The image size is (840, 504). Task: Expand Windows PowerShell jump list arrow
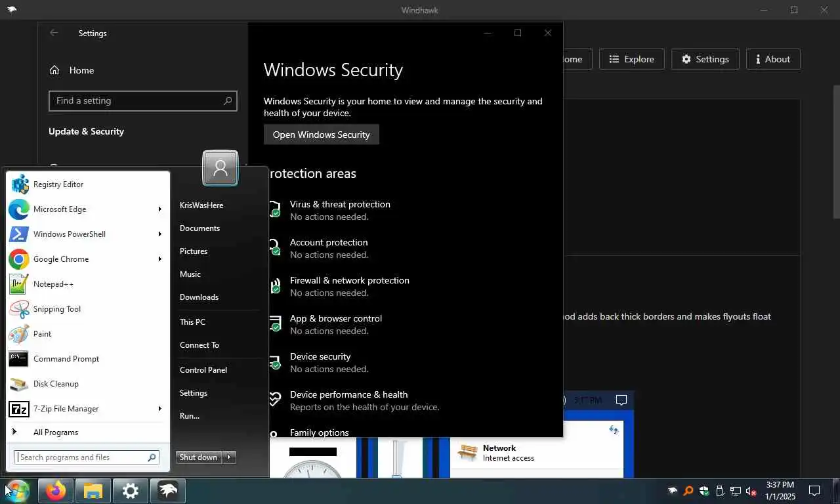159,234
